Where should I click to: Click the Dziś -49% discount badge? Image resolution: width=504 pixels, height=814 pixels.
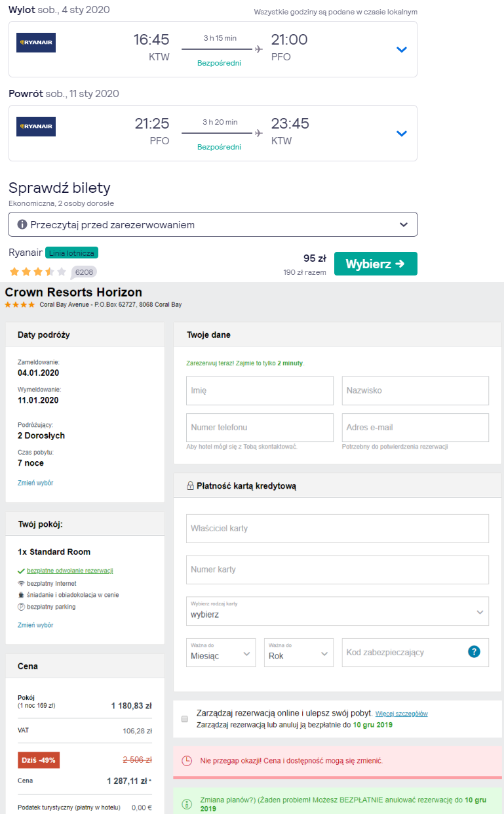click(39, 760)
